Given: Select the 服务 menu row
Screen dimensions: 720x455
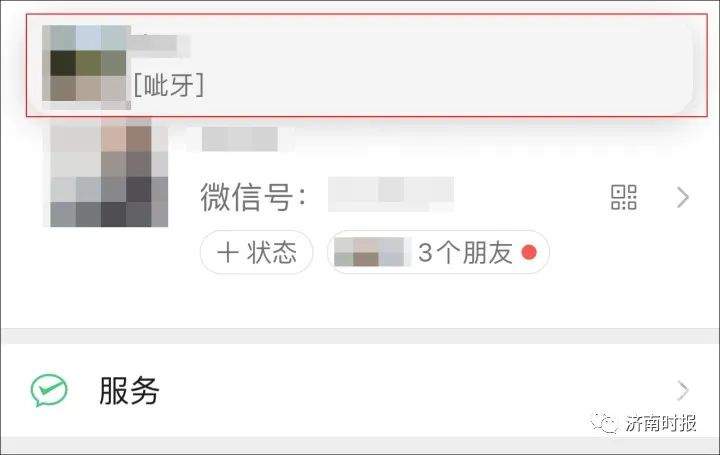Looking at the screenshot, I should tap(360, 390).
